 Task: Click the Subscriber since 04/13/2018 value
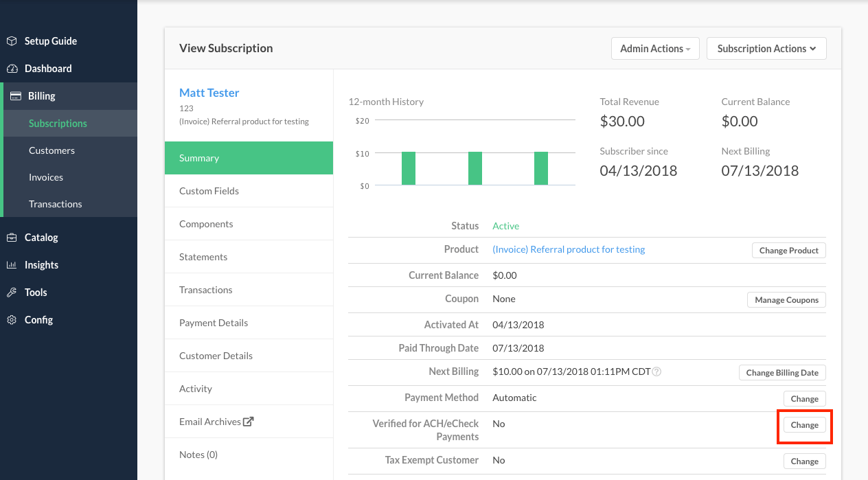click(x=639, y=171)
